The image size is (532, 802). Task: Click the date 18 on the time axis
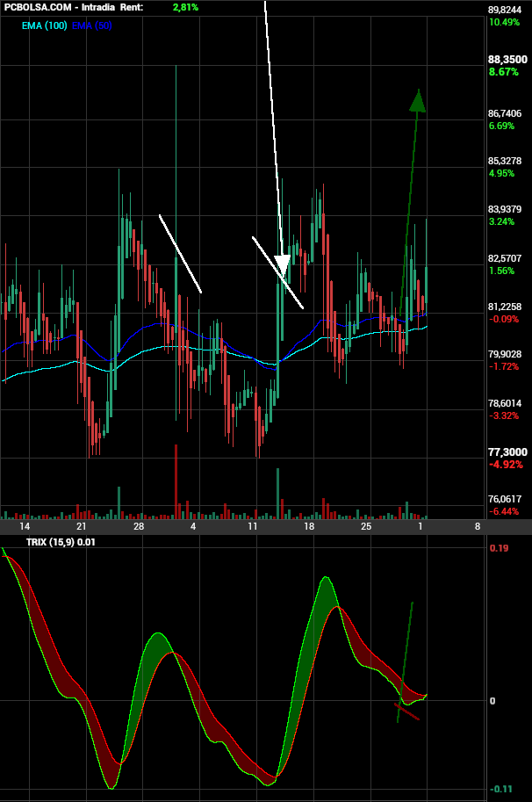[x=309, y=526]
